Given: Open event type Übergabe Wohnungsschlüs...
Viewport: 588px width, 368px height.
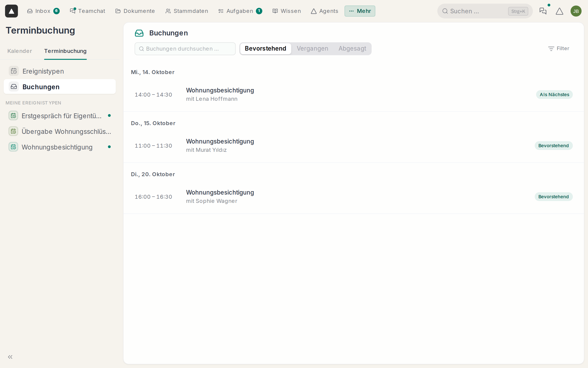Looking at the screenshot, I should coord(60,131).
